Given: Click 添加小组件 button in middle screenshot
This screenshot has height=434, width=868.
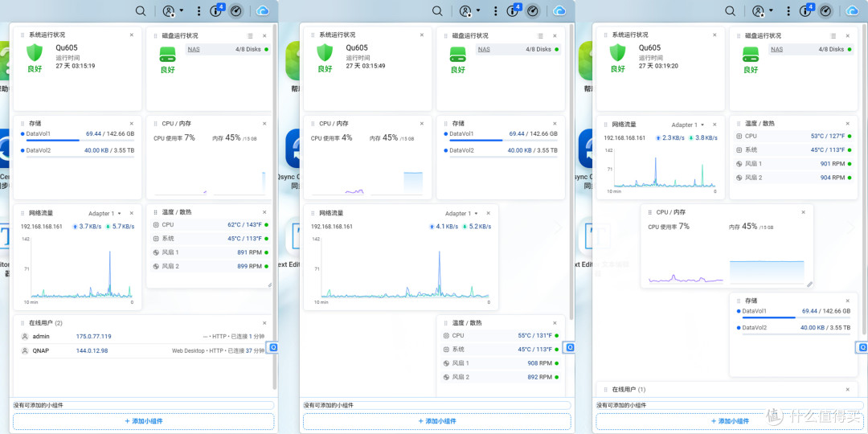Looking at the screenshot, I should tap(436, 422).
